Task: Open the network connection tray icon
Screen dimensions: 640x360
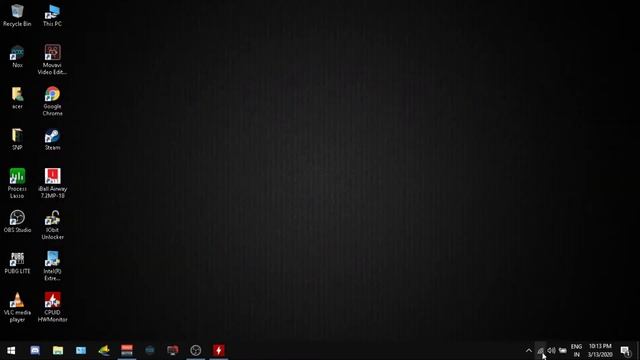Action: pyautogui.click(x=540, y=350)
